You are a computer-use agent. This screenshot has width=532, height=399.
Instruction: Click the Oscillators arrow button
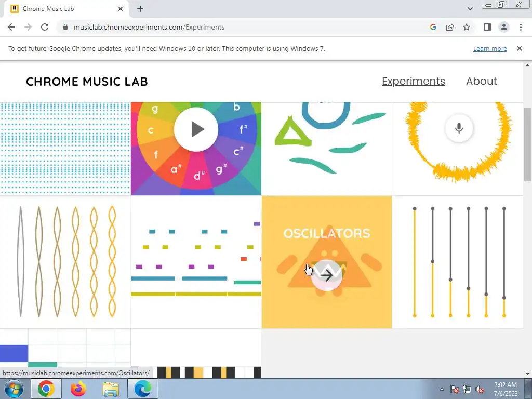[326, 275]
